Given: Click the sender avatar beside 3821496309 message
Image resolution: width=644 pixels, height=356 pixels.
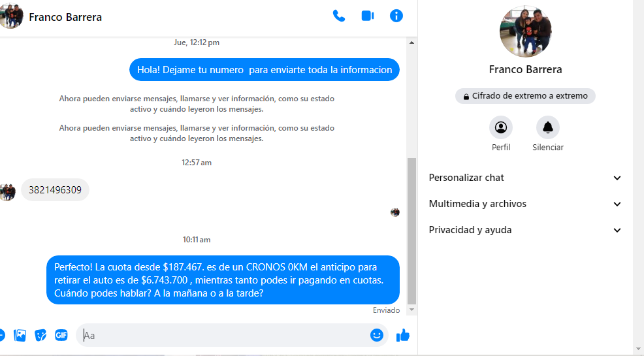Looking at the screenshot, I should point(8,191).
